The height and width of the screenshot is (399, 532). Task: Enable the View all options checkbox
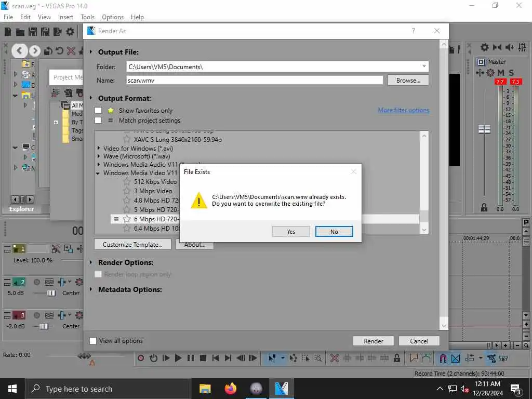coord(93,341)
